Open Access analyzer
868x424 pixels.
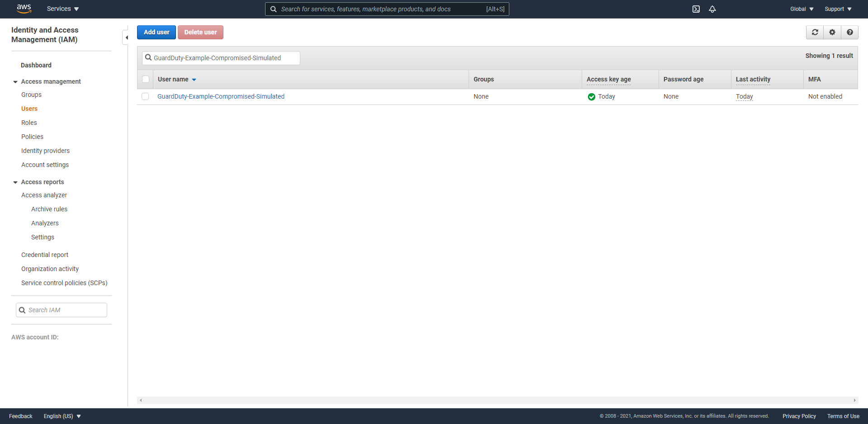pos(44,195)
